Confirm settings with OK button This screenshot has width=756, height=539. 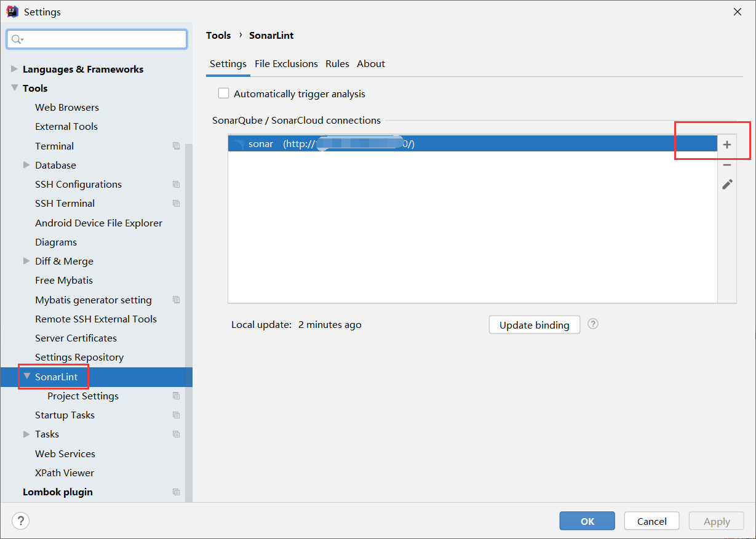click(x=587, y=521)
